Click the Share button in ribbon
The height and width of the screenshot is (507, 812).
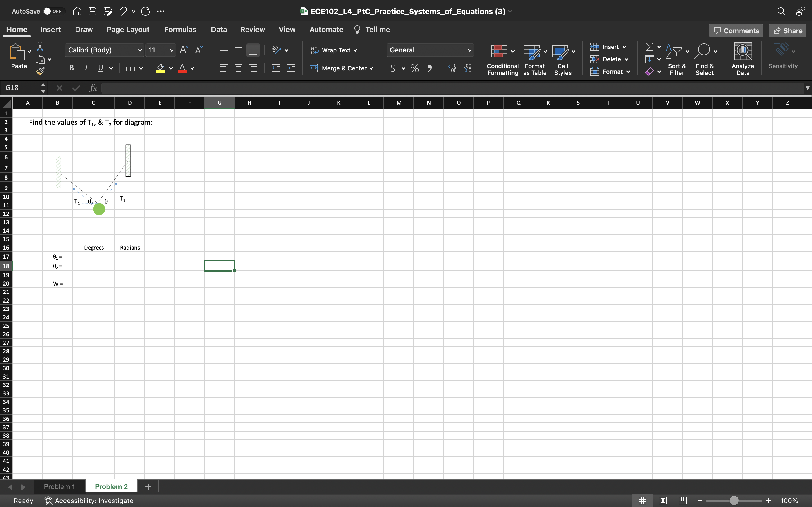pos(788,30)
